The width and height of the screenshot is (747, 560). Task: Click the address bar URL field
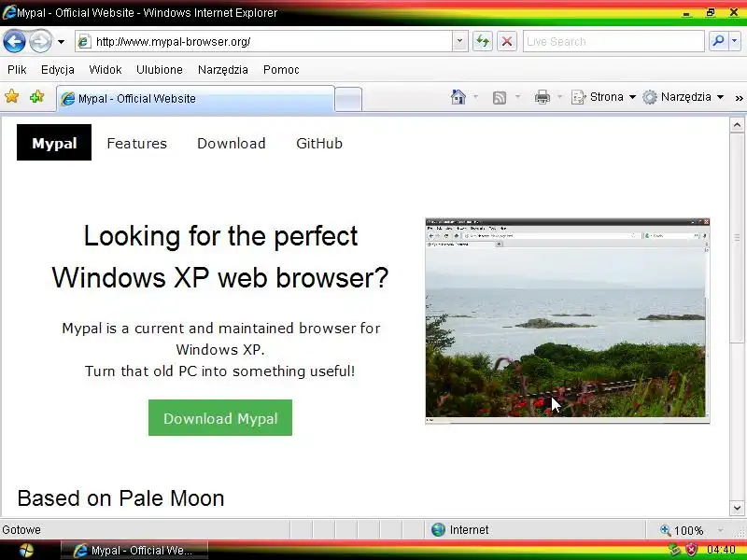263,42
